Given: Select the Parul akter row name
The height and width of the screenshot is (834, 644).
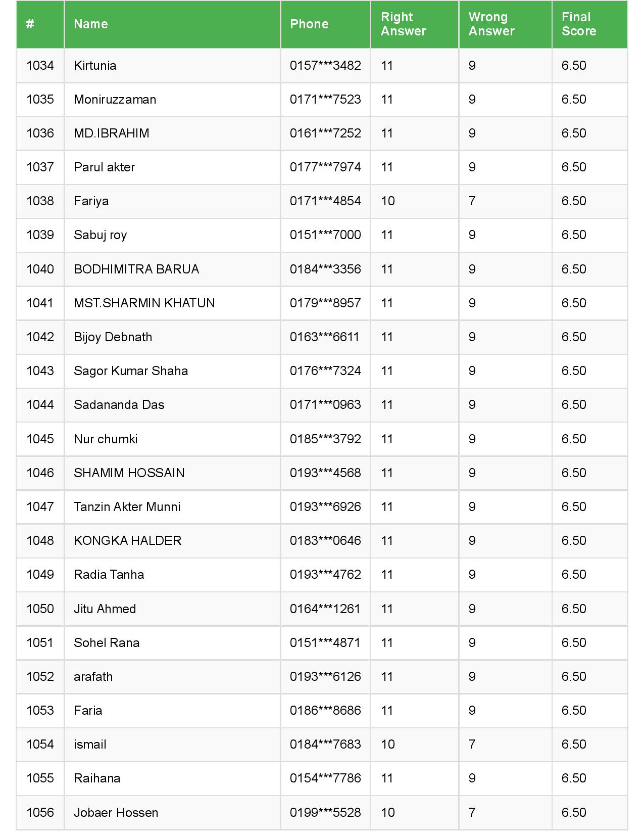Looking at the screenshot, I should tap(104, 167).
